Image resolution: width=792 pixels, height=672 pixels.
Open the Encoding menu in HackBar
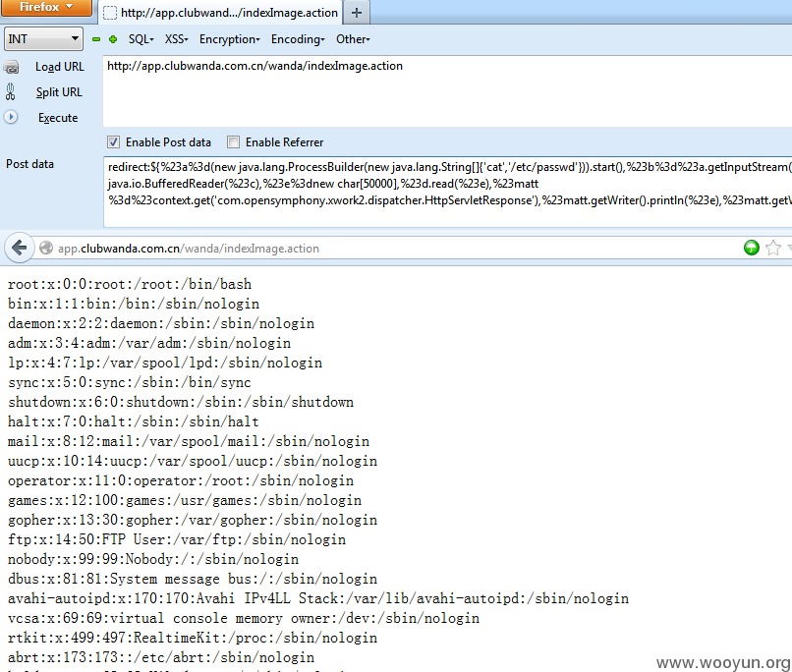pos(298,39)
